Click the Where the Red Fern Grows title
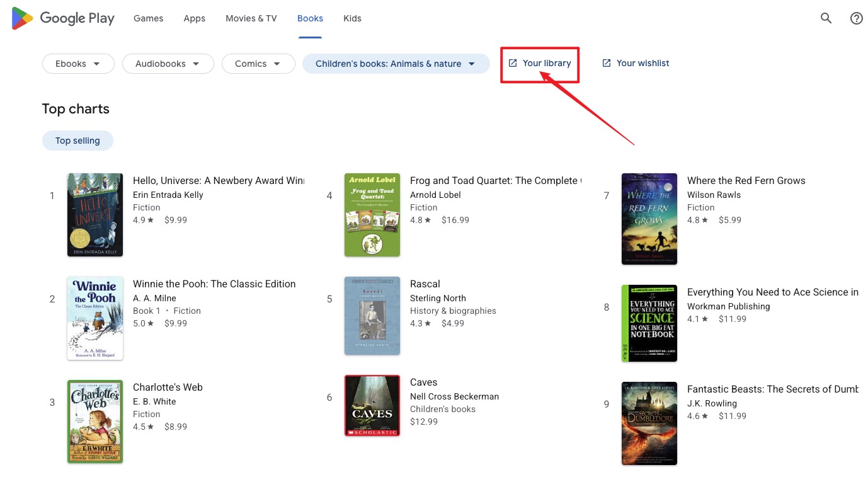The width and height of the screenshot is (868, 477). click(x=746, y=181)
